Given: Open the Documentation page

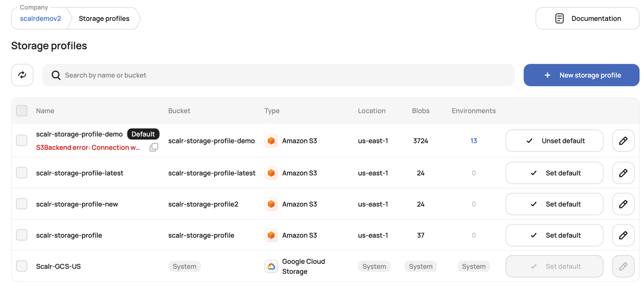Looking at the screenshot, I should click(587, 18).
